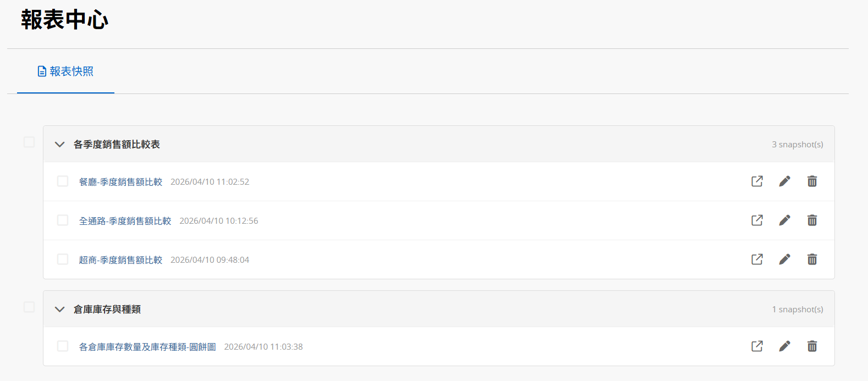The height and width of the screenshot is (381, 868).
Task: Collapse the 倉庫庫存與種類 group
Action: tap(60, 310)
